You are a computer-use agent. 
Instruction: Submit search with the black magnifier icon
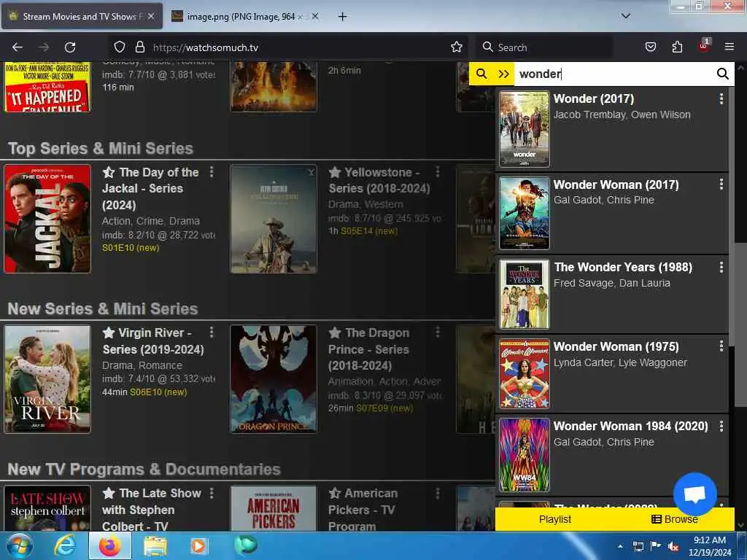[722, 74]
